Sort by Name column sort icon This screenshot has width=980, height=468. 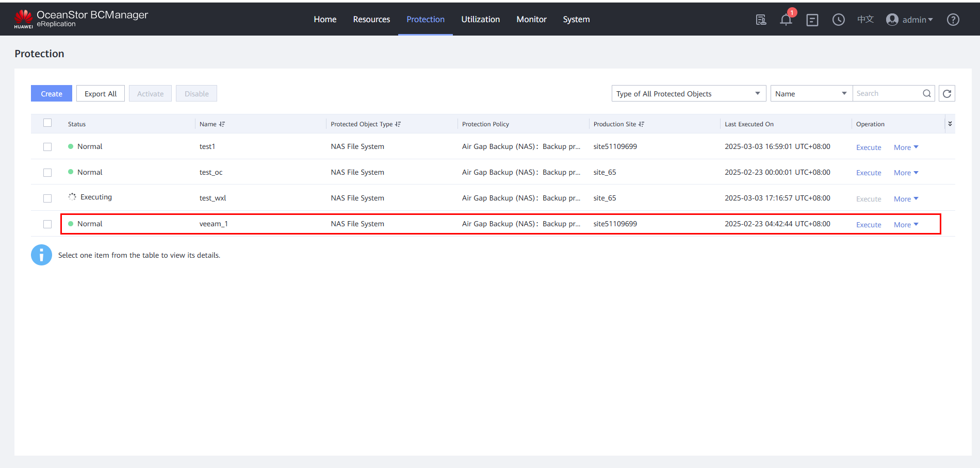click(222, 124)
